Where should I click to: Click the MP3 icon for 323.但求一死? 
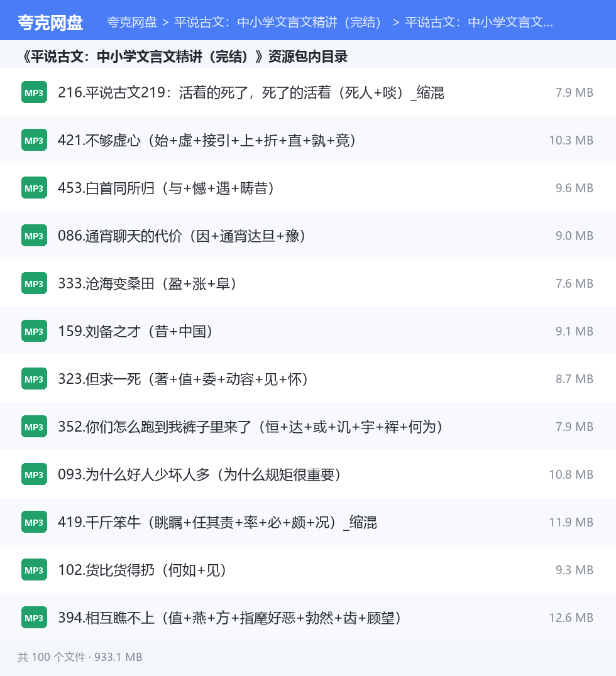[x=34, y=379]
